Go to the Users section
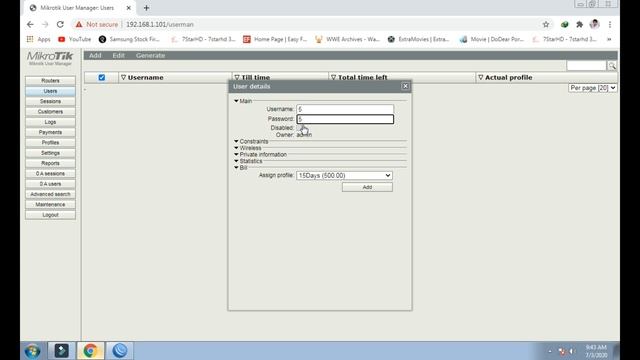The width and height of the screenshot is (640, 360). coord(50,91)
